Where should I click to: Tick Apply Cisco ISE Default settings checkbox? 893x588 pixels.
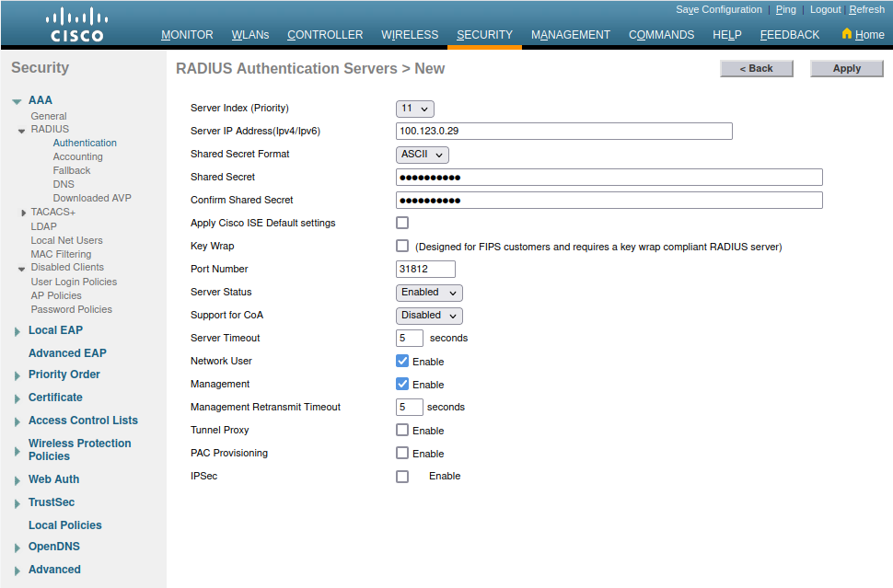402,223
